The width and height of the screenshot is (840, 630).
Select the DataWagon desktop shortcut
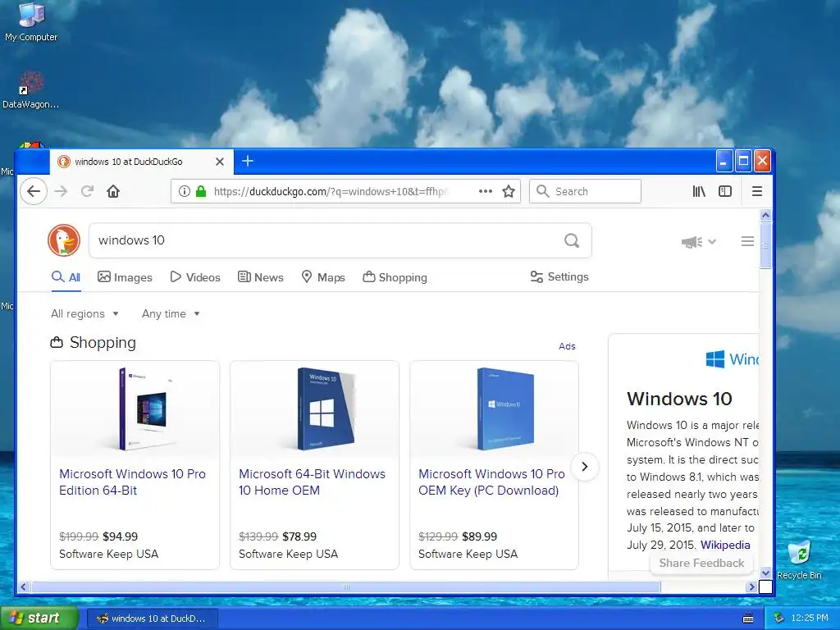point(30,90)
